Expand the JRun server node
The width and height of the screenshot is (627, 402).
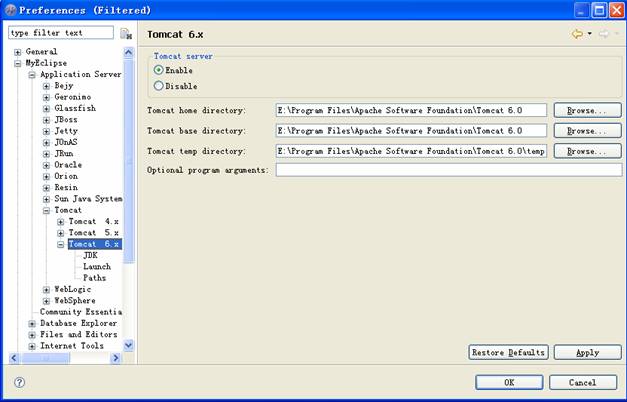(x=46, y=154)
